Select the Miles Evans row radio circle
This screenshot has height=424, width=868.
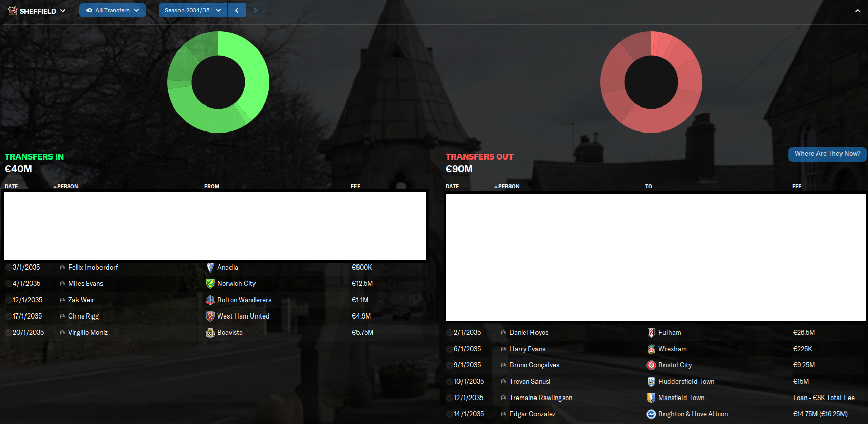(8, 284)
